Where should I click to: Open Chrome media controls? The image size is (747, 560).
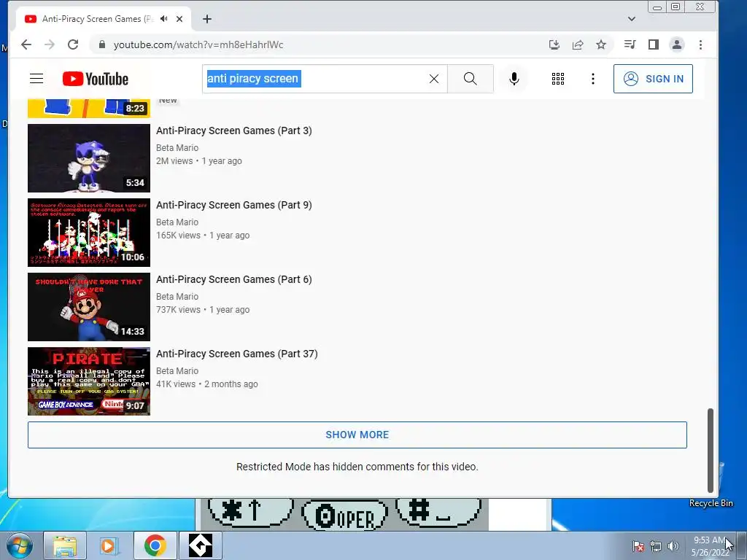pos(630,44)
